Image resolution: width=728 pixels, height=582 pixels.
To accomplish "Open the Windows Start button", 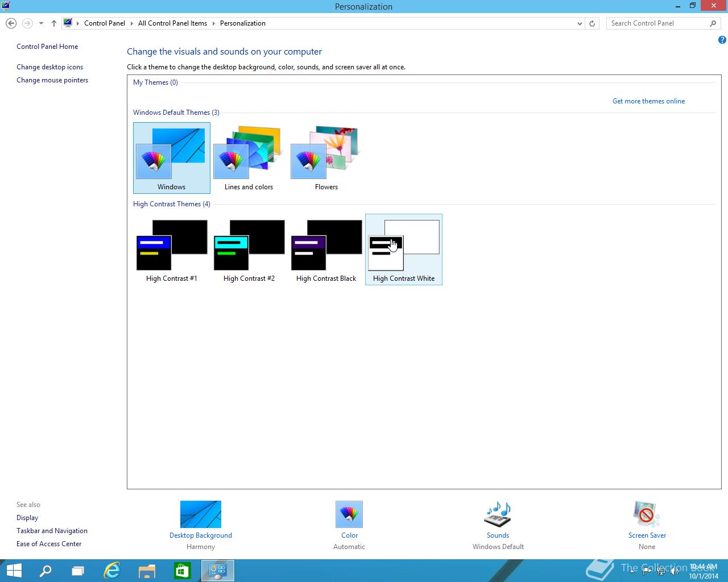I will click(14, 571).
